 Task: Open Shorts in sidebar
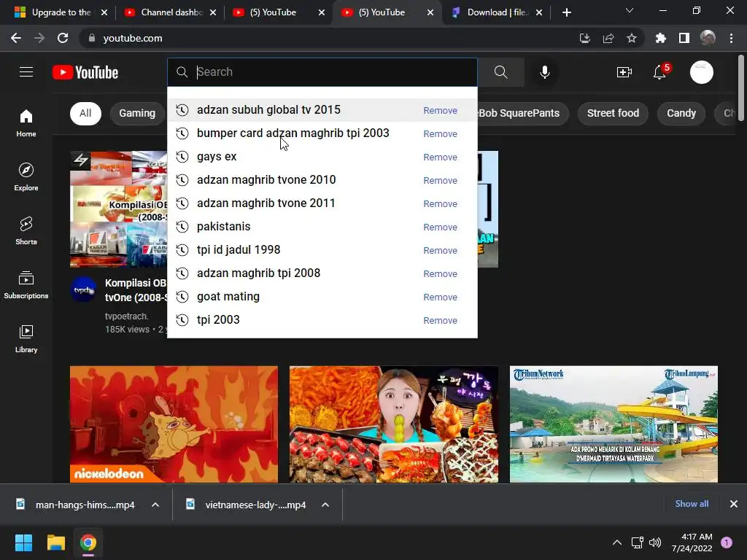(x=26, y=230)
